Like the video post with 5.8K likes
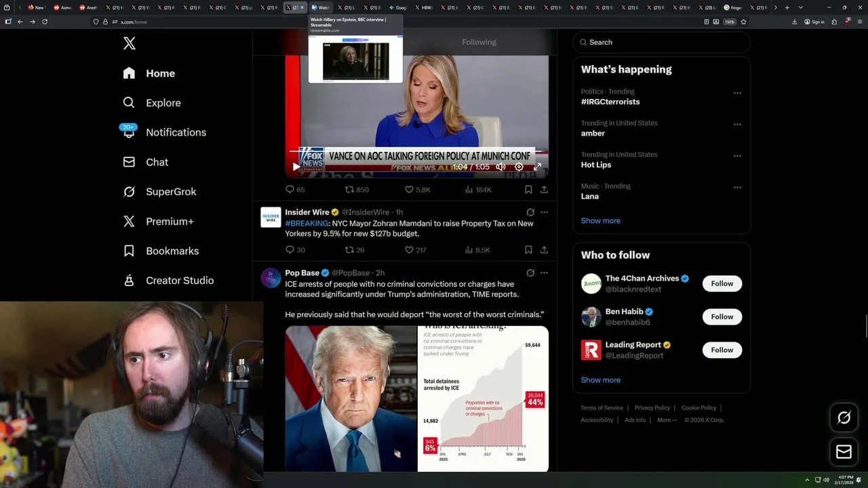This screenshot has height=488, width=868. 417,190
